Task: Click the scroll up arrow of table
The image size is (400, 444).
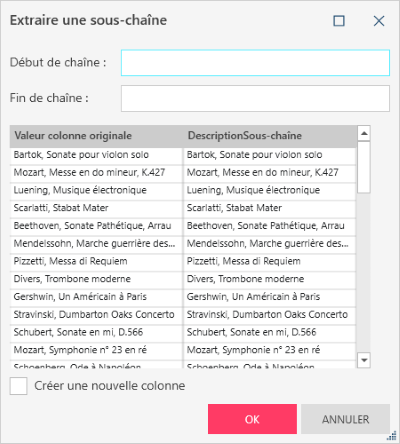Action: point(364,134)
